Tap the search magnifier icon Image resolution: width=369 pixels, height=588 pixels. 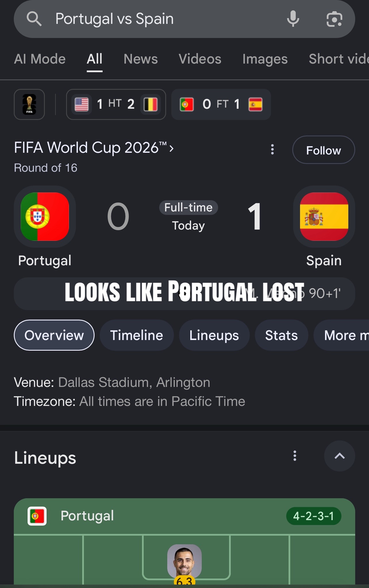coord(34,19)
